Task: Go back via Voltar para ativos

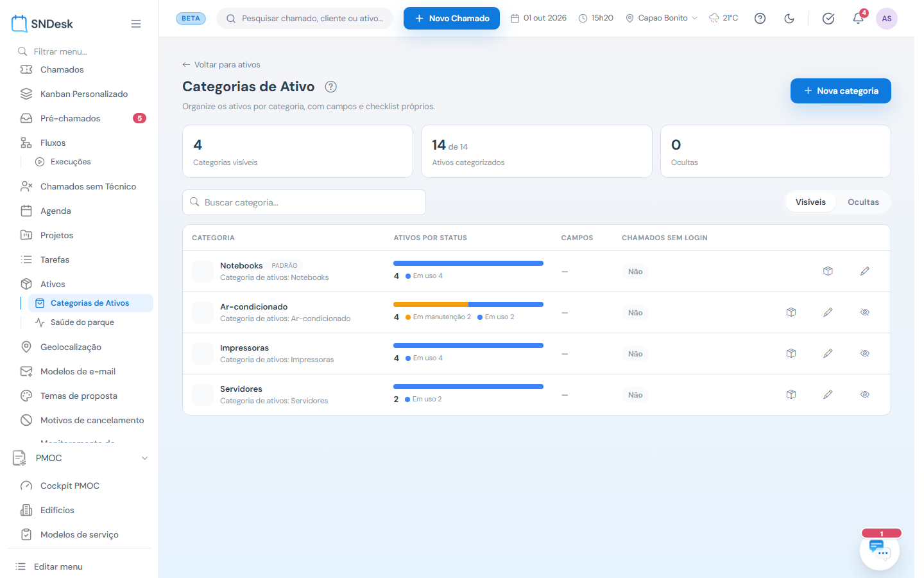Action: point(221,65)
